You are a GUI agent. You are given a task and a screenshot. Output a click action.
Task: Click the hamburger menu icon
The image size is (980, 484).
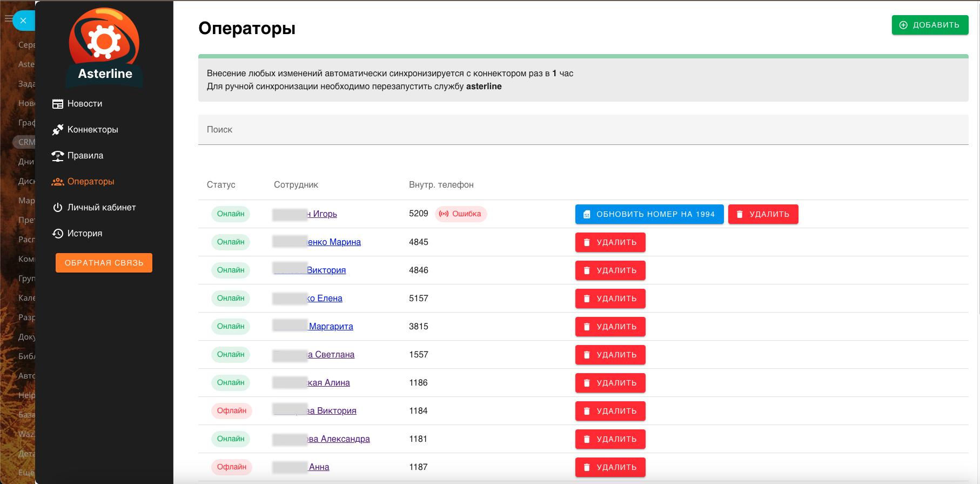point(8,19)
